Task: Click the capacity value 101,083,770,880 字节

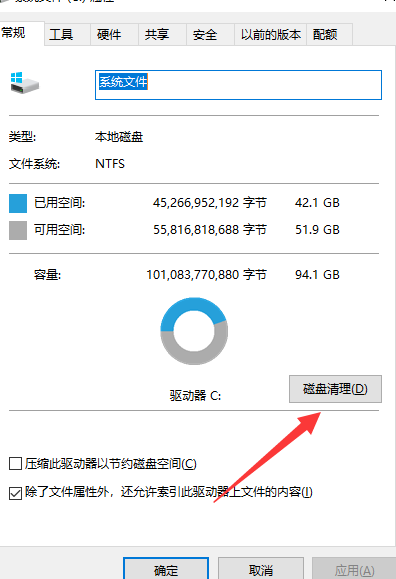Action: [206, 275]
